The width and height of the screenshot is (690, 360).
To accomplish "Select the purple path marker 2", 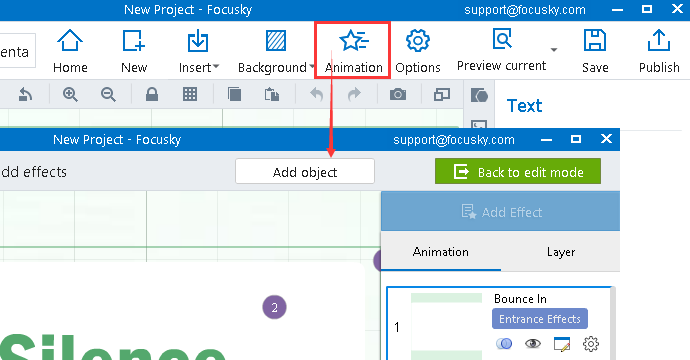I will pos(275,307).
